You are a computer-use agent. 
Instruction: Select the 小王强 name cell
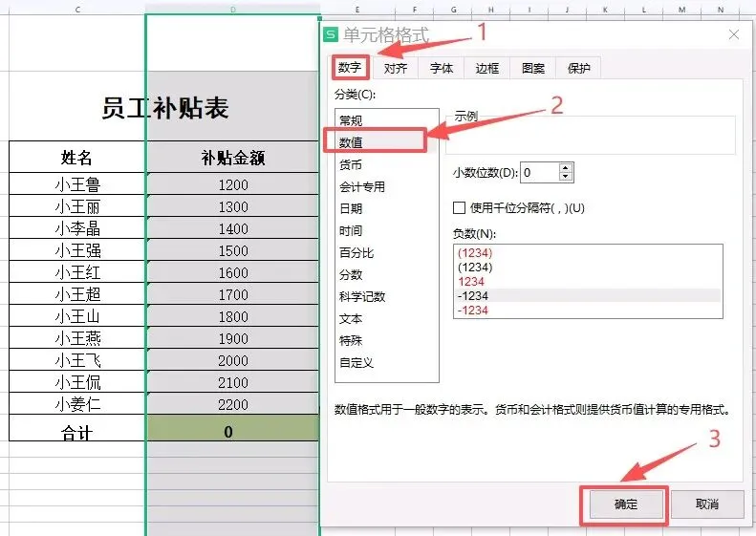tap(77, 250)
